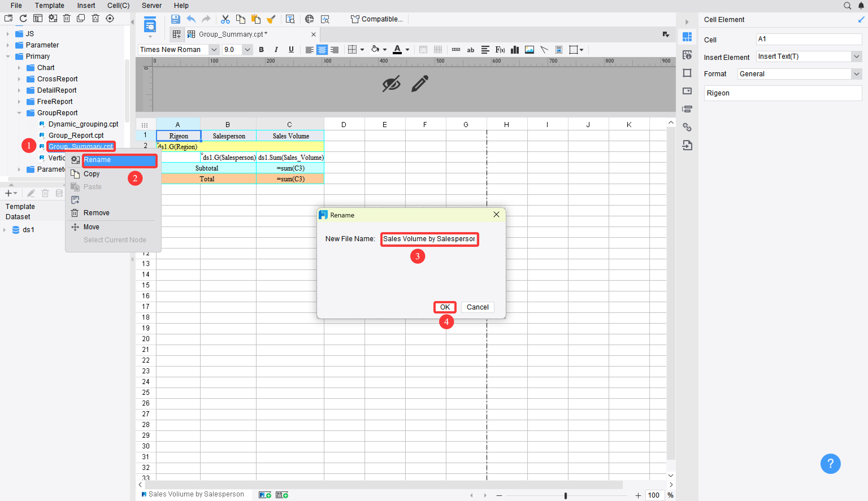Choose Copy from the context menu
The height and width of the screenshot is (501, 868).
[x=92, y=174]
